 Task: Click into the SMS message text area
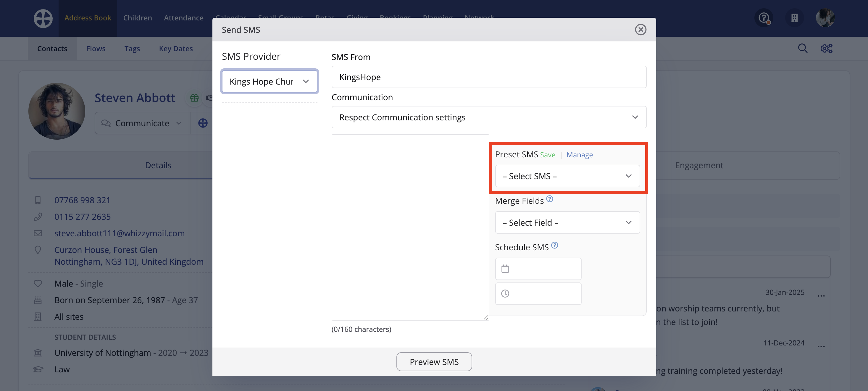410,227
